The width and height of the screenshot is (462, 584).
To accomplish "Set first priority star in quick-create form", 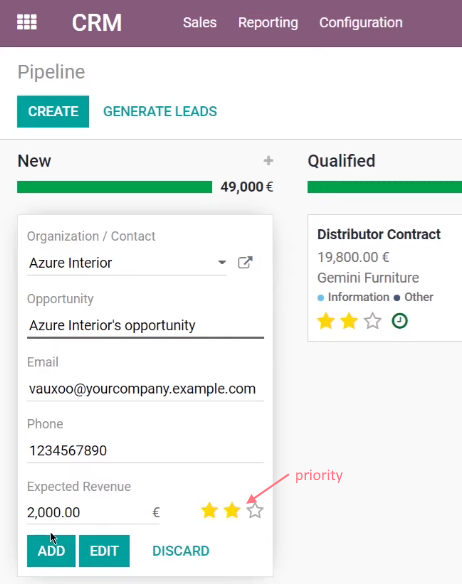I will point(209,511).
